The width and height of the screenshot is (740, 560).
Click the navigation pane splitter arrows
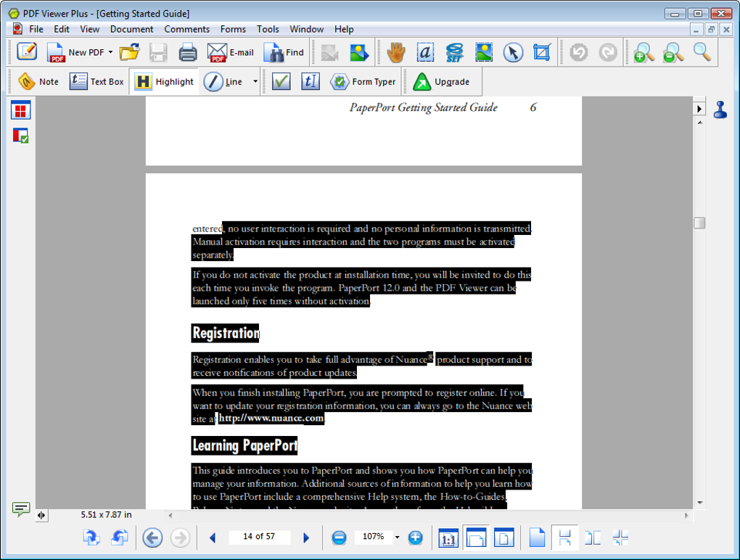click(41, 515)
